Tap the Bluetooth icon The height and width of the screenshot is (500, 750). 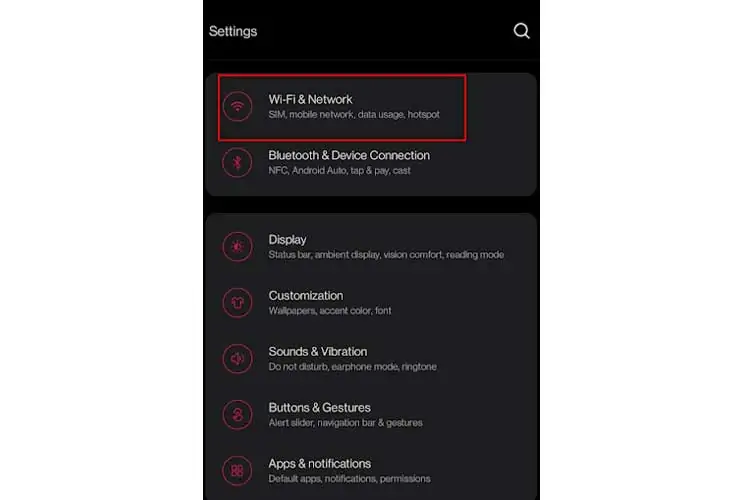(x=237, y=163)
